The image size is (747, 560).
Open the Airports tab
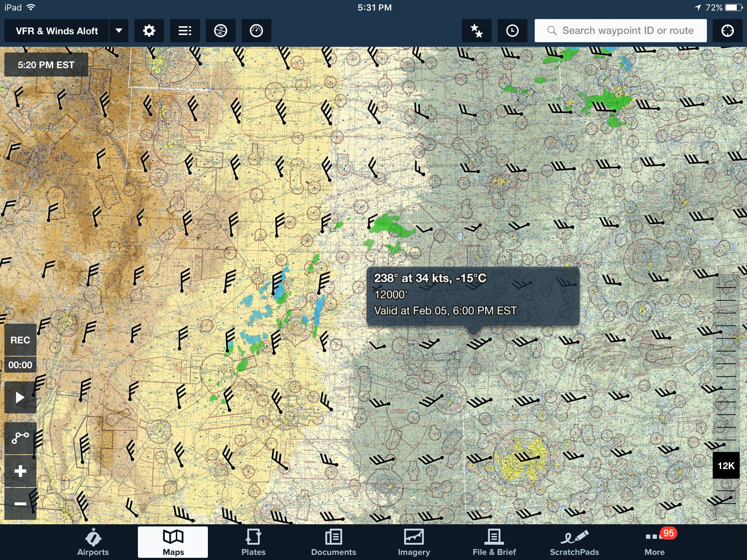(x=93, y=542)
